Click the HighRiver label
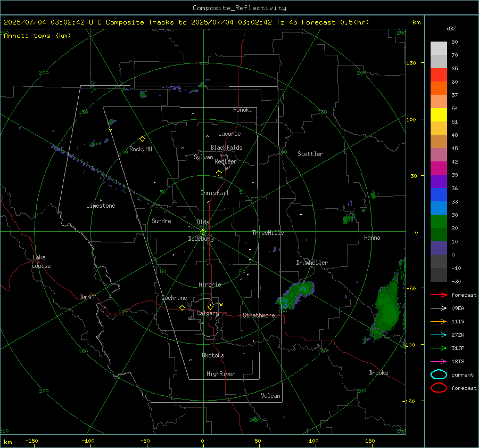This screenshot has height=448, width=479. point(221,374)
